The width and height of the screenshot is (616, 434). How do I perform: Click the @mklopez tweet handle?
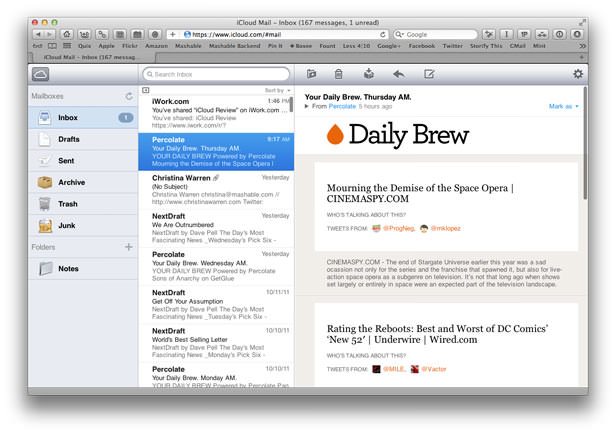tap(445, 228)
